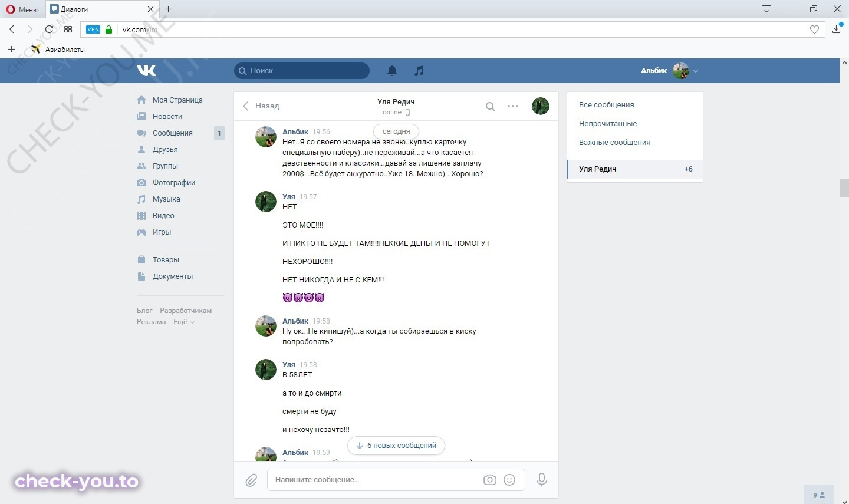Click the green security padlock icon
The width and height of the screenshot is (849, 504).
[x=108, y=29]
